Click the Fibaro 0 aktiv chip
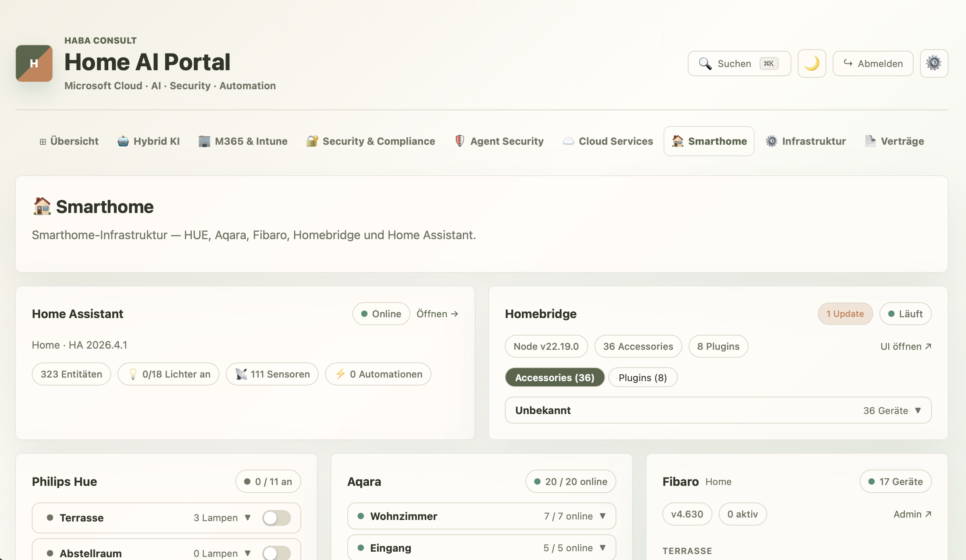 [x=743, y=514]
